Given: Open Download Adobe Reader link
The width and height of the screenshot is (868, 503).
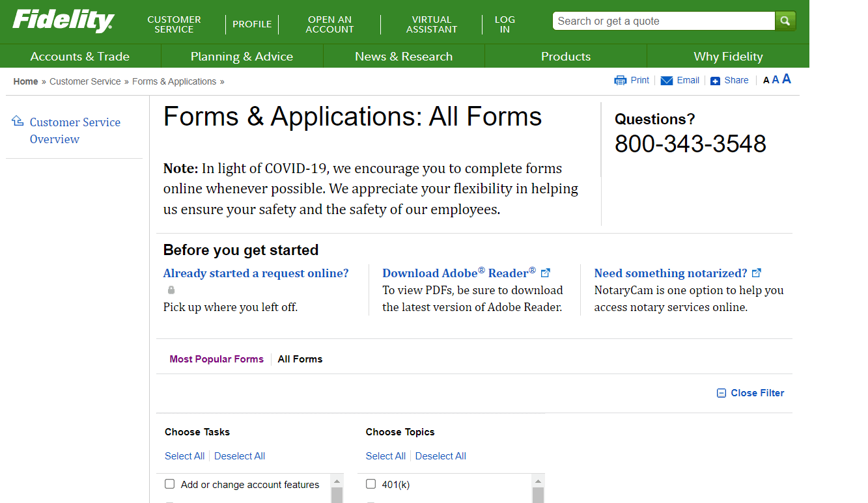Looking at the screenshot, I should pos(458,273).
